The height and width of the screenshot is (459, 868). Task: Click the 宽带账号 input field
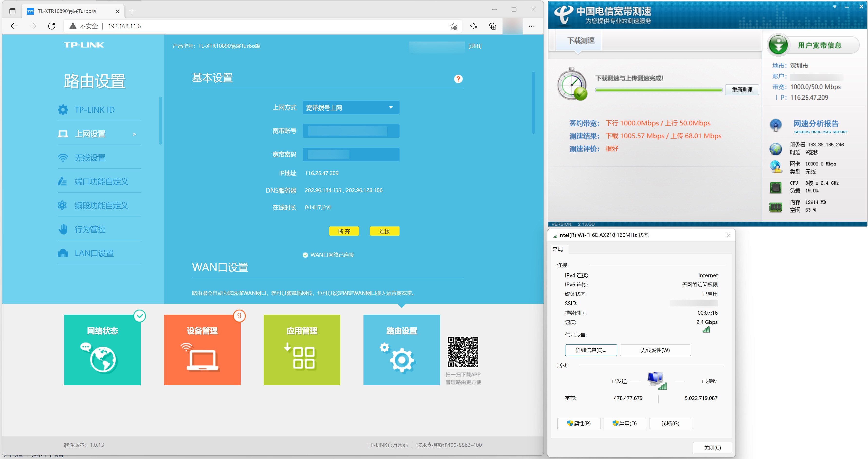click(x=351, y=131)
